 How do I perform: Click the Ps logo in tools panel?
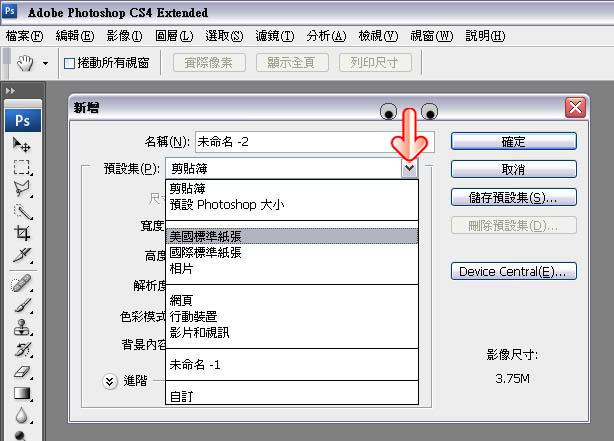pyautogui.click(x=23, y=120)
